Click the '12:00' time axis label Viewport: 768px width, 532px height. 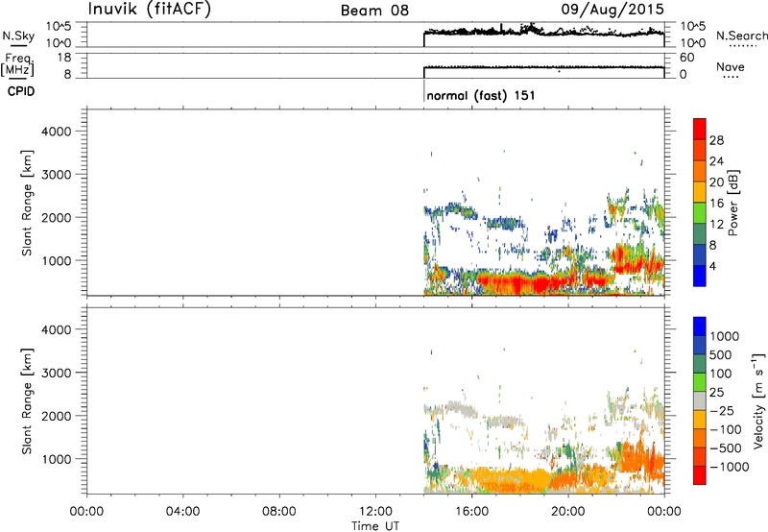coord(375,512)
